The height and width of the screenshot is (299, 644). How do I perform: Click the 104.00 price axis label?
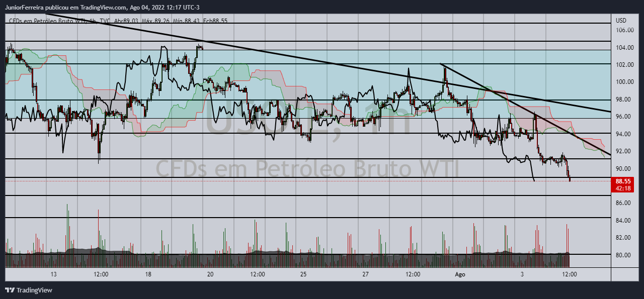pos(624,48)
